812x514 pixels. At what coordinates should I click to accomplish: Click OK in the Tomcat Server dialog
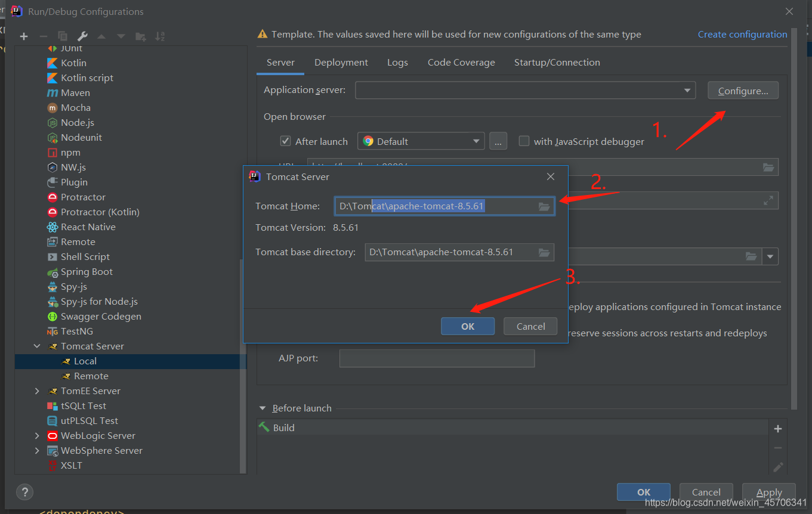coord(468,326)
